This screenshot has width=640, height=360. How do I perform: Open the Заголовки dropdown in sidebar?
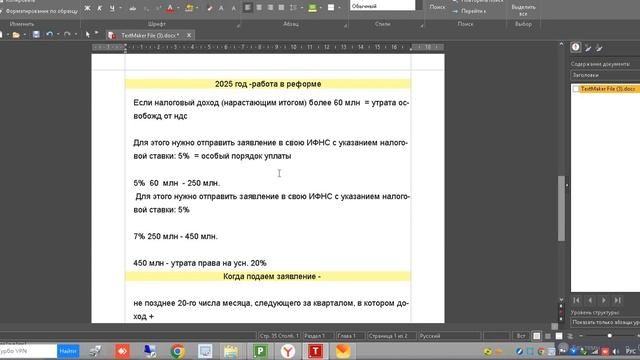coord(605,75)
